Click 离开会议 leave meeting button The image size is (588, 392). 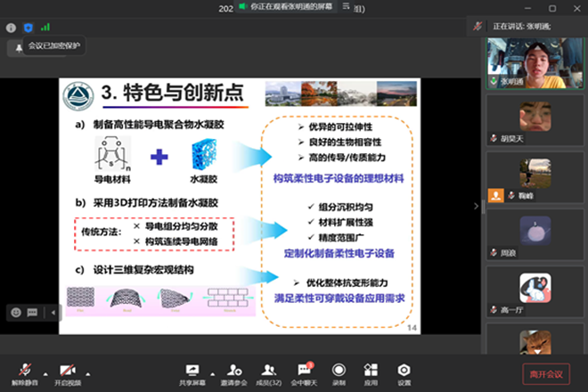tap(546, 373)
